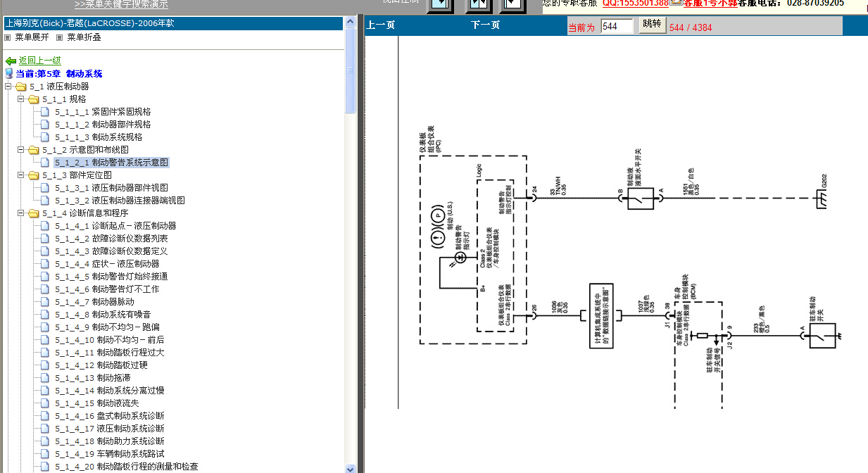Viewport: 868px width, 473px height.
Task: Click the green back arrow icon
Action: point(11,61)
